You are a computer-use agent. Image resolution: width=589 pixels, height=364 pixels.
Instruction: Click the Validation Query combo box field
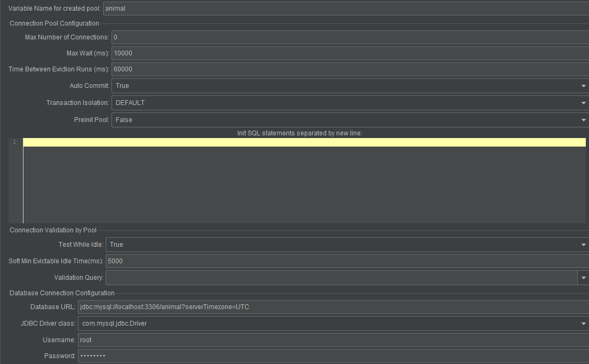(x=341, y=278)
